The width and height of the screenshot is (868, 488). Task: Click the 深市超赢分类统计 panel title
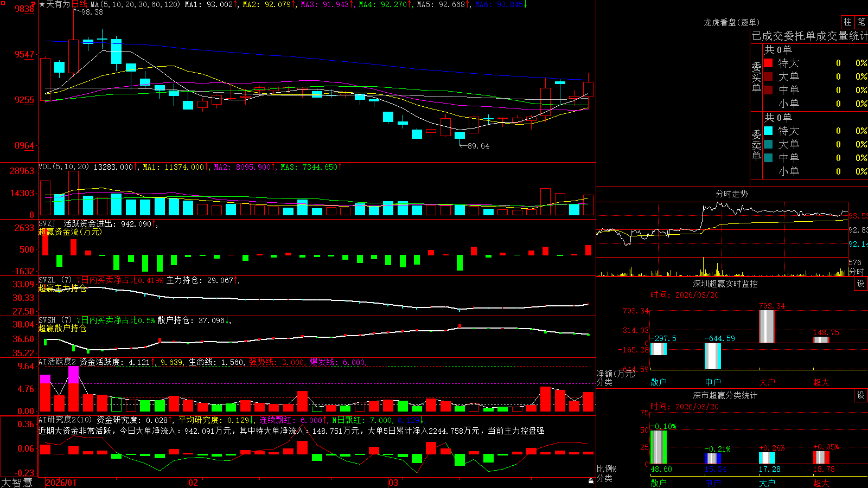(x=725, y=395)
